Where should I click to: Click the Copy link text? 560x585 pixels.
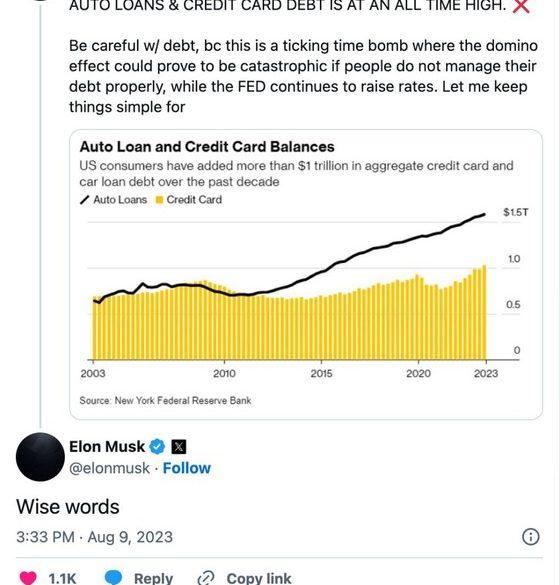[x=259, y=578]
